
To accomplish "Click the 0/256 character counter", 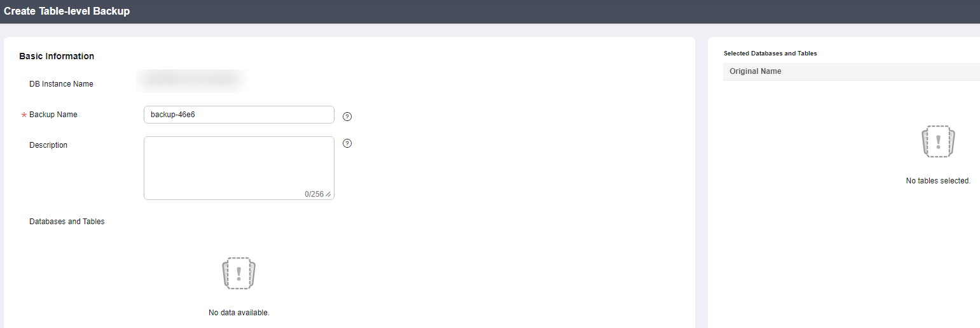I will [x=314, y=194].
